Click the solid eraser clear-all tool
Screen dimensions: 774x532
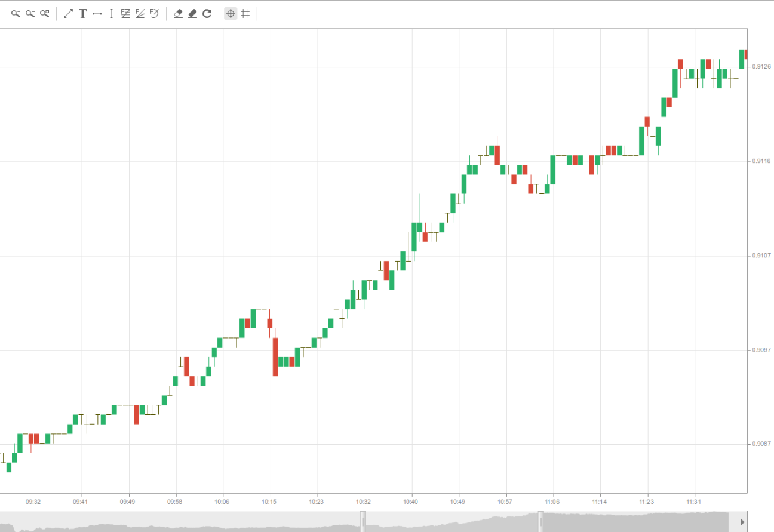tap(192, 13)
